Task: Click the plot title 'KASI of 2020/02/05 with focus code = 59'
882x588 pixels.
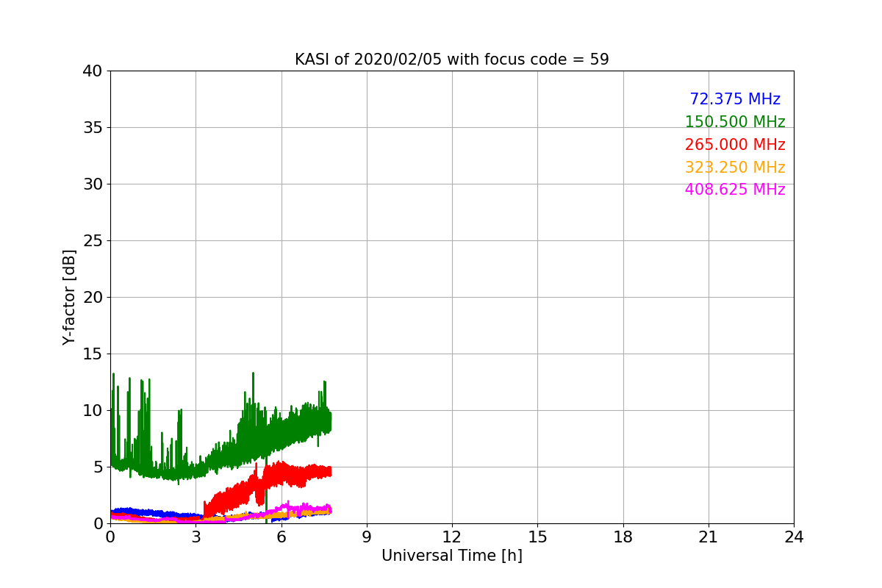Action: point(452,60)
